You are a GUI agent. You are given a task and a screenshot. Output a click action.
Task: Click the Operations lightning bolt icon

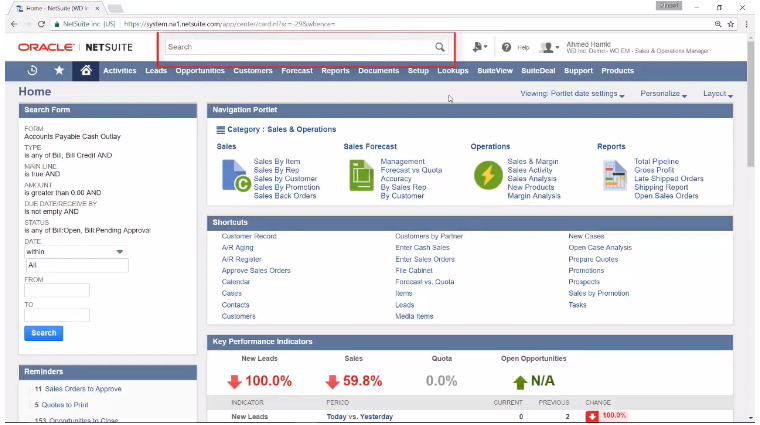488,175
